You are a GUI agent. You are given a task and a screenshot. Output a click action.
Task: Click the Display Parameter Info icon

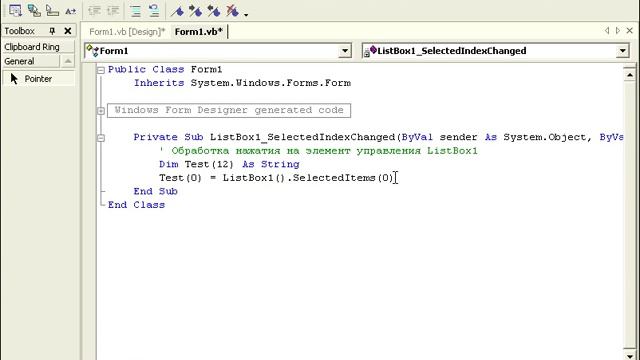34,11
